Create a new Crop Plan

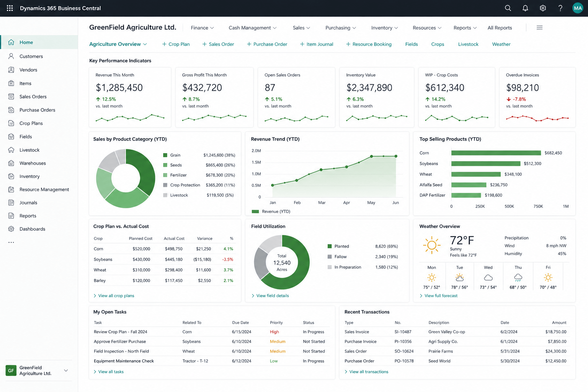176,44
